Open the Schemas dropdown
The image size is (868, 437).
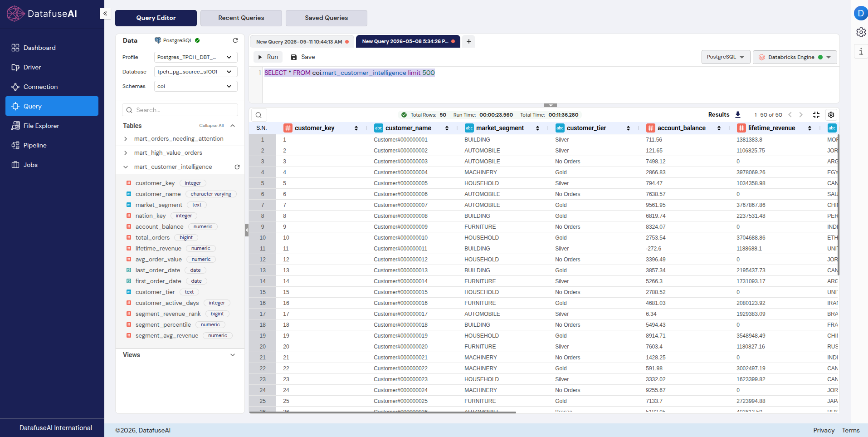tap(195, 86)
